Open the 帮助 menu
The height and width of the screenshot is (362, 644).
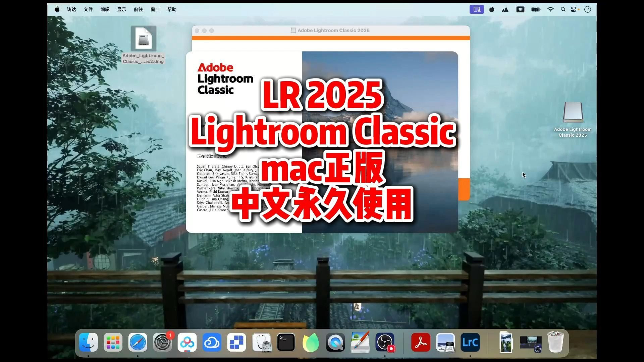(172, 9)
